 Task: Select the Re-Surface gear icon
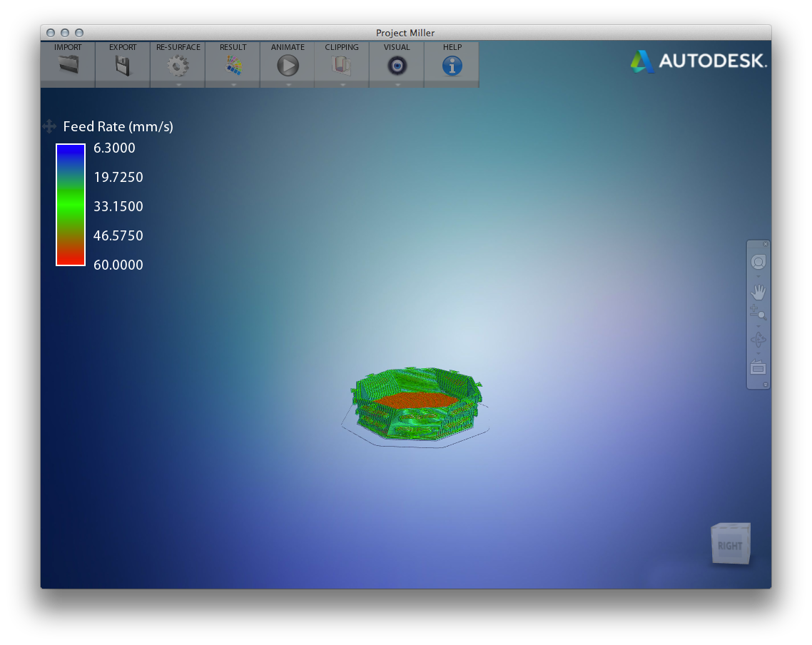pos(178,66)
